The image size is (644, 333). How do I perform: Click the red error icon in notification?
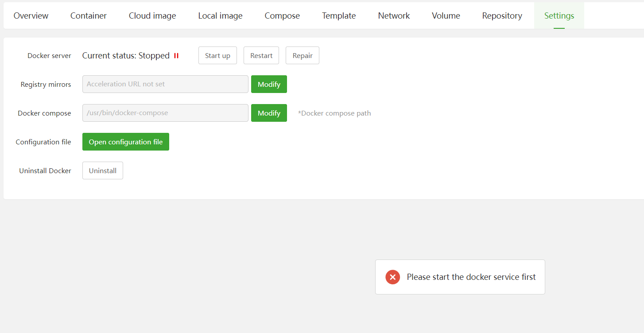(392, 277)
